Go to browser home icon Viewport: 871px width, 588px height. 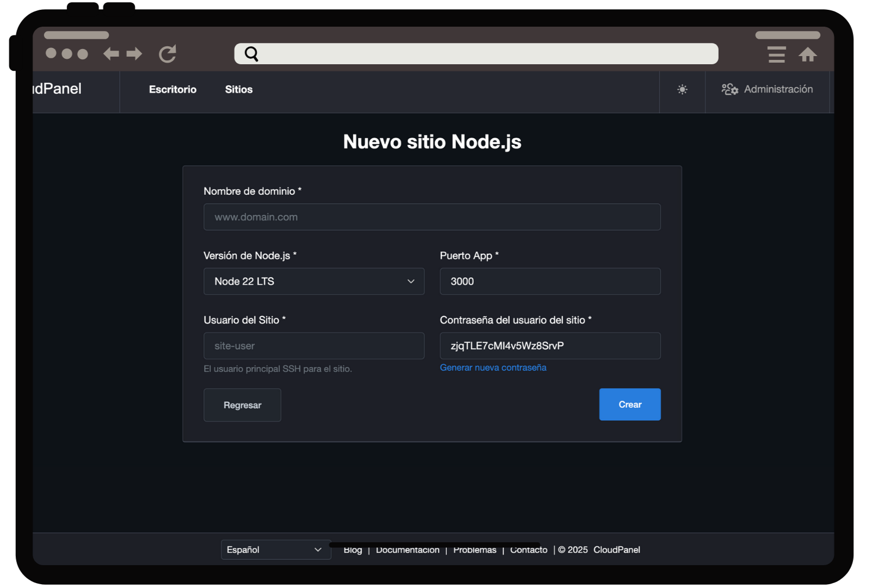(x=807, y=54)
